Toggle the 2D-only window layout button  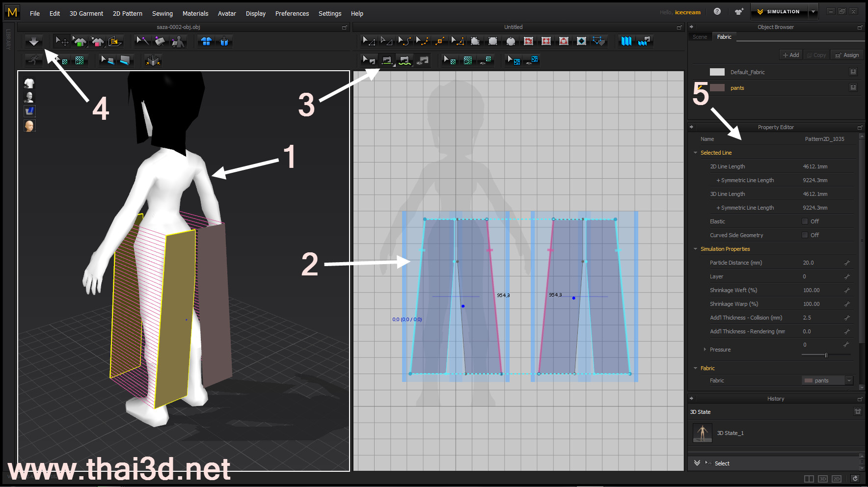click(x=837, y=479)
